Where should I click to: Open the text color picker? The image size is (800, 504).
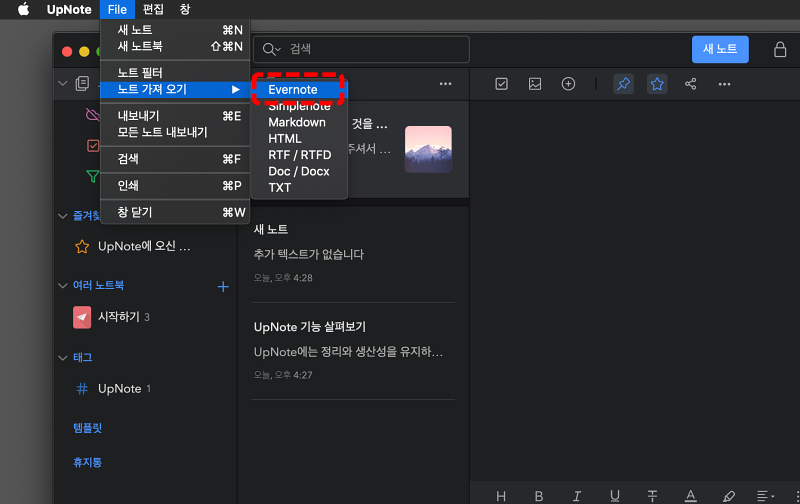[690, 496]
